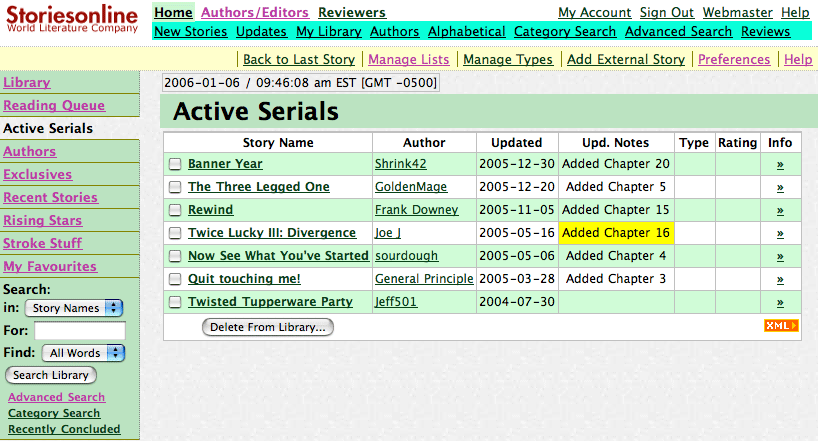Screen dimensions: 818x441
Task: Open author General Principle's page
Action: pyautogui.click(x=424, y=279)
